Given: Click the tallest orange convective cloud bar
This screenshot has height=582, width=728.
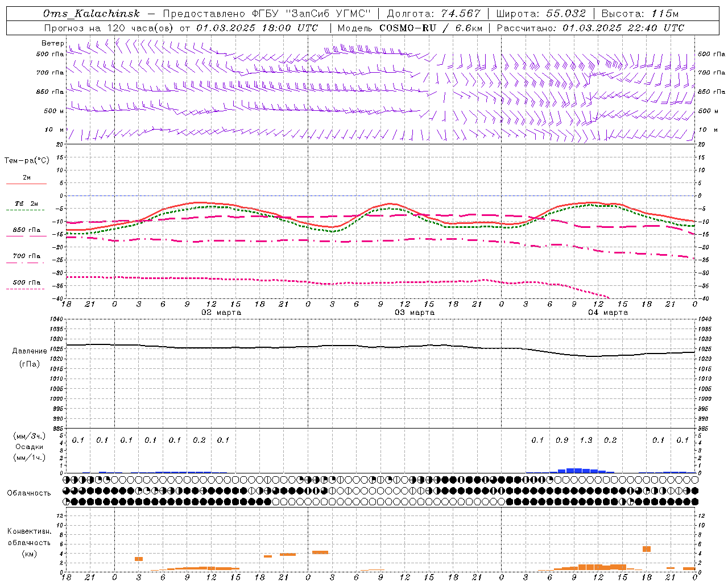Looking at the screenshot, I should 646,548.
